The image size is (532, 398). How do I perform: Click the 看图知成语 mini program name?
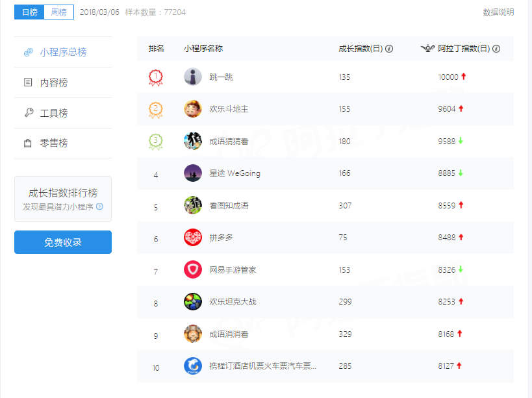[x=229, y=205]
